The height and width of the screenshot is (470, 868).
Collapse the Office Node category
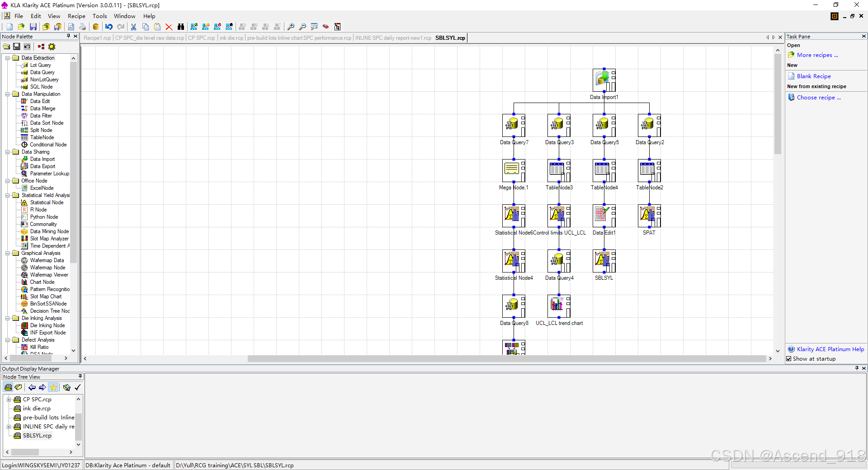point(8,181)
